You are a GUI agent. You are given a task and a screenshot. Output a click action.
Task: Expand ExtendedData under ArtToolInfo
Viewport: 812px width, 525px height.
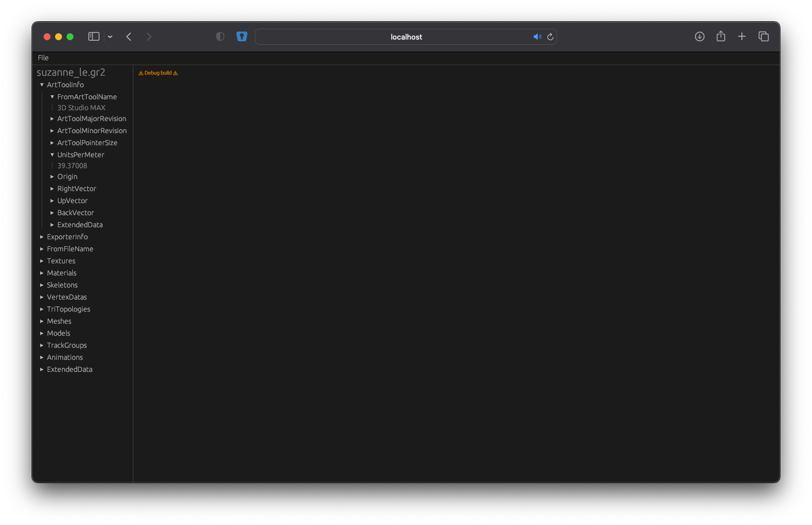pos(52,225)
